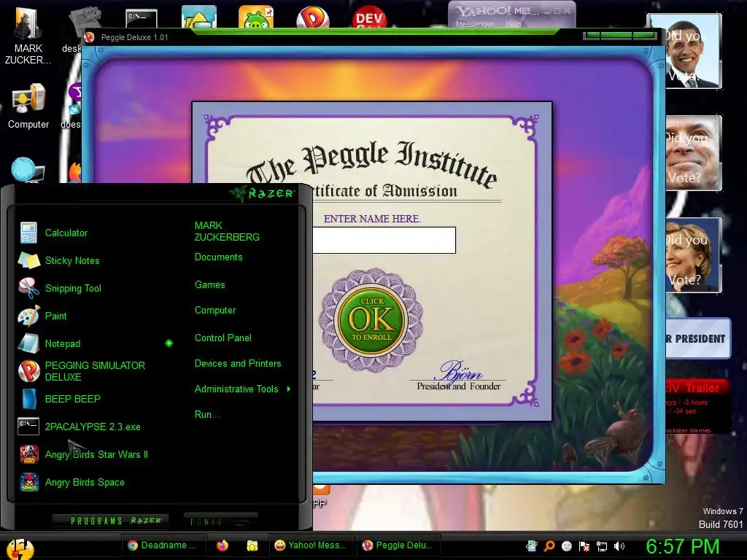Expand the Administrative Tools submenu arrow
Image resolution: width=747 pixels, height=560 pixels.
pos(289,389)
